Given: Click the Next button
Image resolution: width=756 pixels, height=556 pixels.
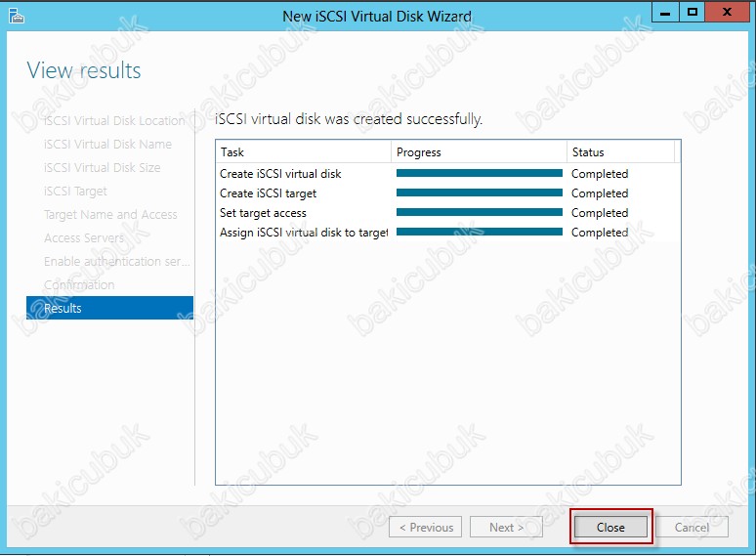Looking at the screenshot, I should 506,528.
